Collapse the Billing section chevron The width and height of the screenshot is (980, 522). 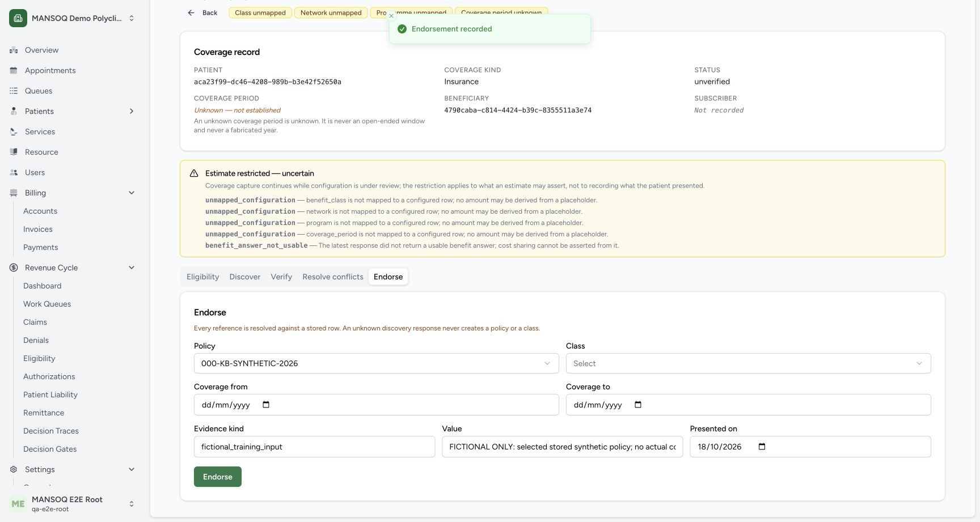[x=132, y=193]
